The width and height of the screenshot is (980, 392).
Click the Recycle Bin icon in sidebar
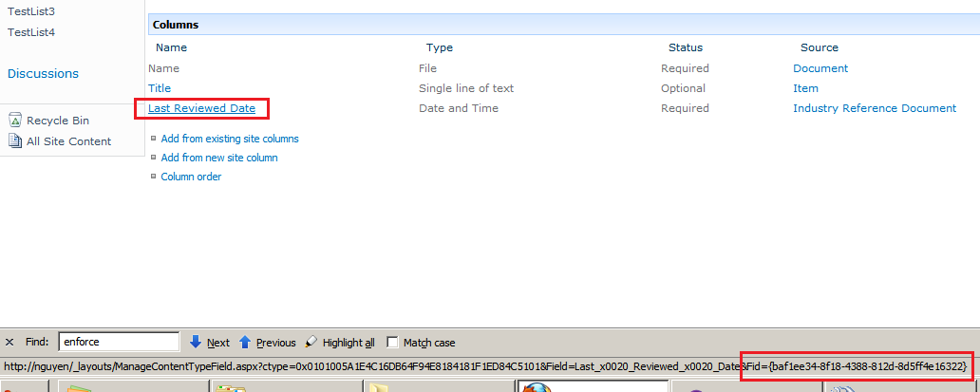pos(15,121)
